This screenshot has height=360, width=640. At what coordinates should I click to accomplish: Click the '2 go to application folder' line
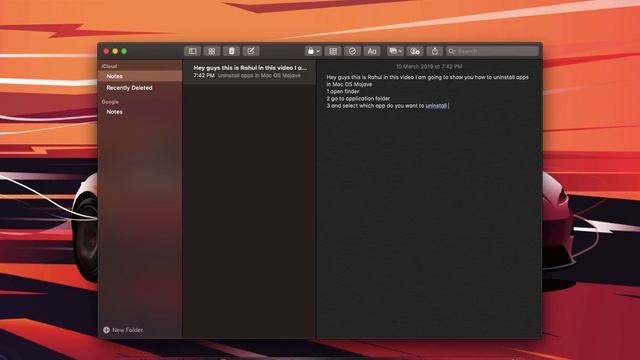tap(358, 98)
